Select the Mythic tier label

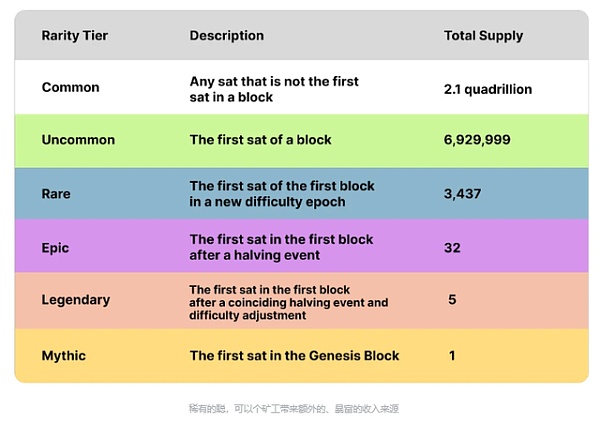click(x=65, y=355)
